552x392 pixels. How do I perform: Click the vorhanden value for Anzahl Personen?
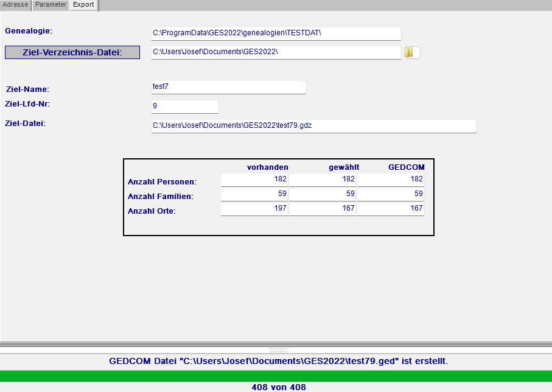point(254,180)
